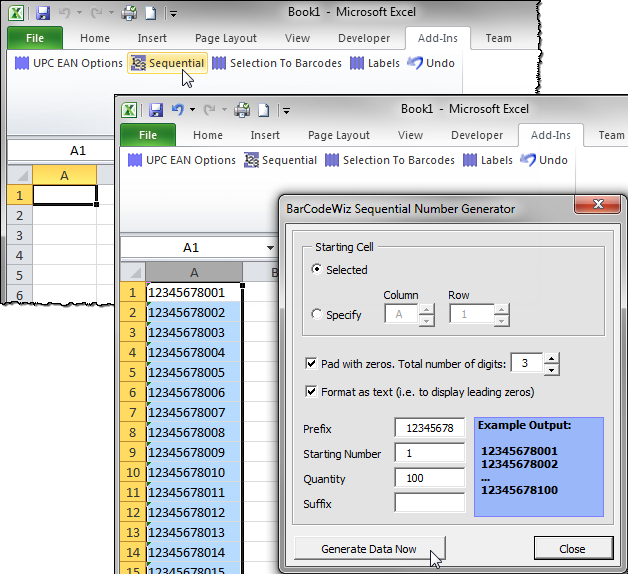Click Redo arrow in front window toolbar
628x574 pixels.
click(209, 110)
